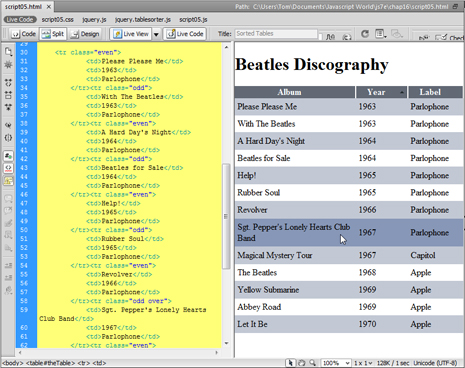The width and height of the screenshot is (465, 368).
Task: Click the code pane vertical scrollbar thumb
Action: pyautogui.click(x=226, y=216)
